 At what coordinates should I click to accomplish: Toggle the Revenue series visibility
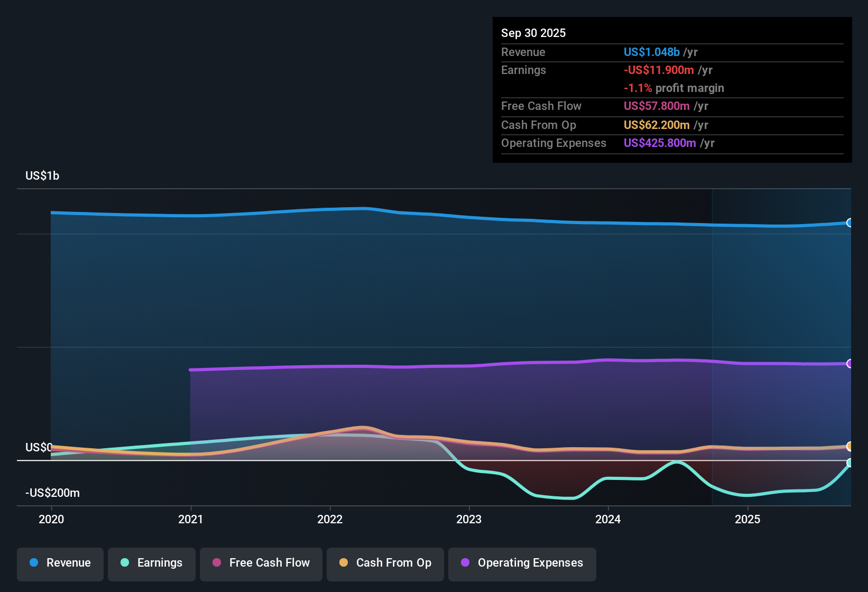[60, 563]
